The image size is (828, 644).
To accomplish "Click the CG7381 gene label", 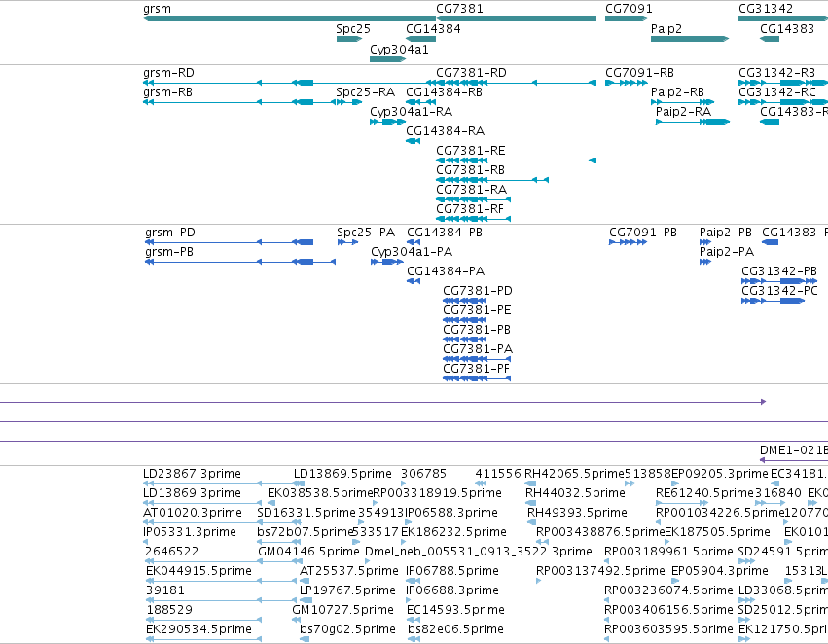I will 459,9.
